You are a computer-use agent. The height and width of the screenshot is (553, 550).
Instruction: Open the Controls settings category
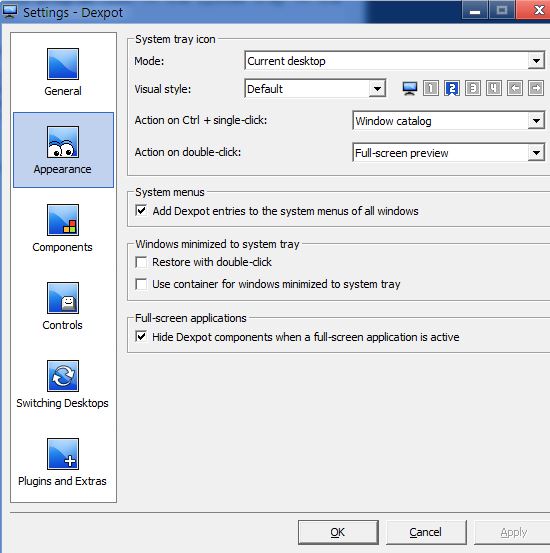pos(63,306)
